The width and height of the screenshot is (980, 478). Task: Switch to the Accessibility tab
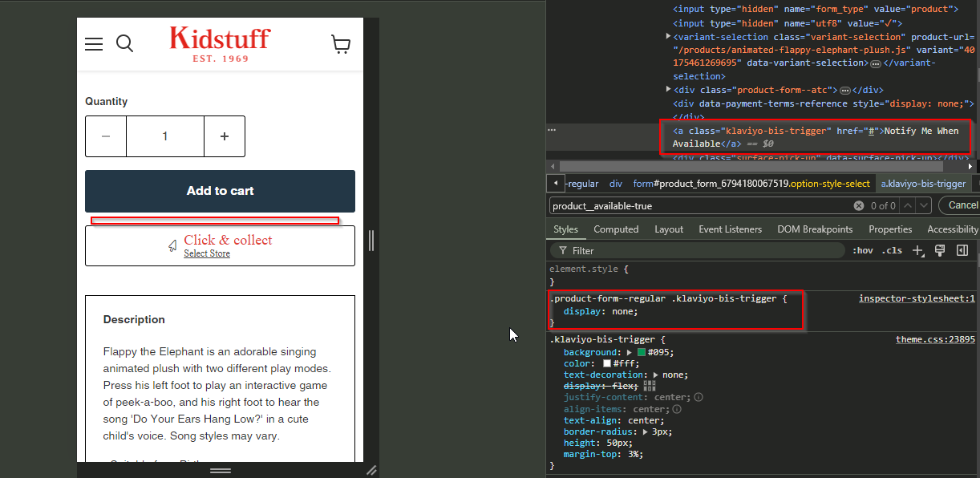[953, 229]
